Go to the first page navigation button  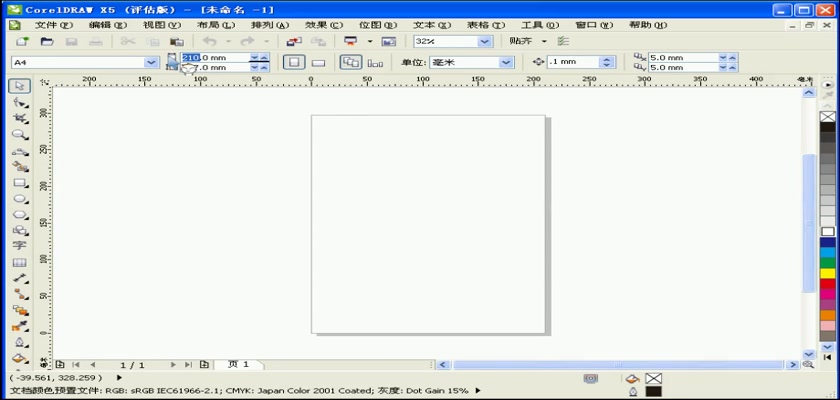pyautogui.click(x=76, y=365)
